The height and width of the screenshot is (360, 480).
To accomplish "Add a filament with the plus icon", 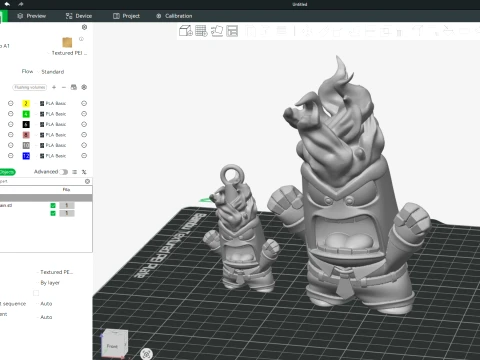I will pyautogui.click(x=54, y=87).
